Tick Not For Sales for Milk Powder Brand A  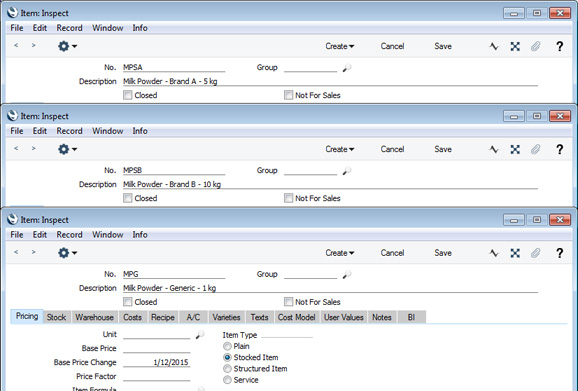pyautogui.click(x=288, y=95)
